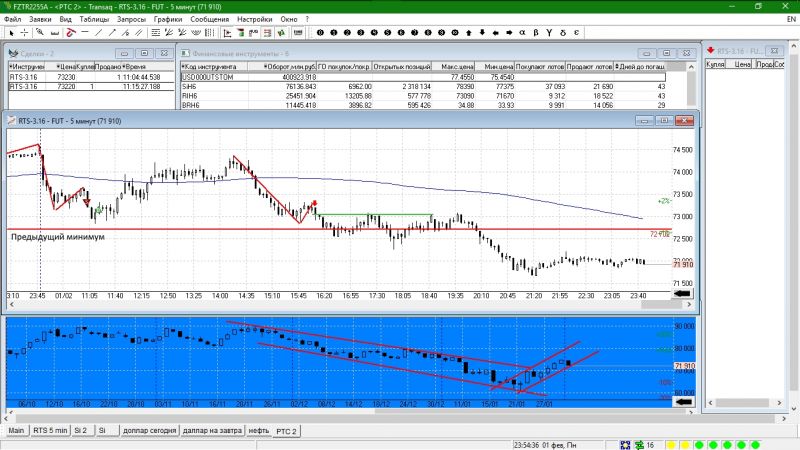This screenshot has width=800, height=450.
Task: Pick the red curve drawing tool
Action: 71,33
